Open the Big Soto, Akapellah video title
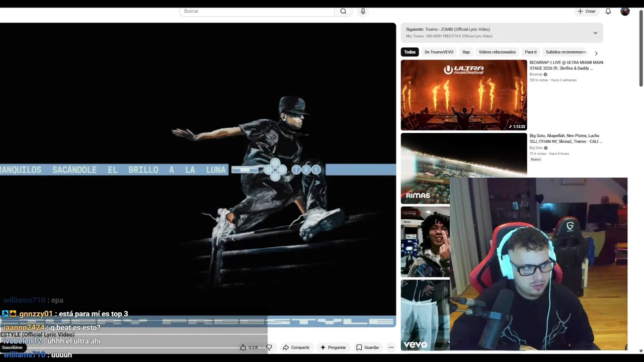The width and height of the screenshot is (644, 362). click(x=566, y=138)
